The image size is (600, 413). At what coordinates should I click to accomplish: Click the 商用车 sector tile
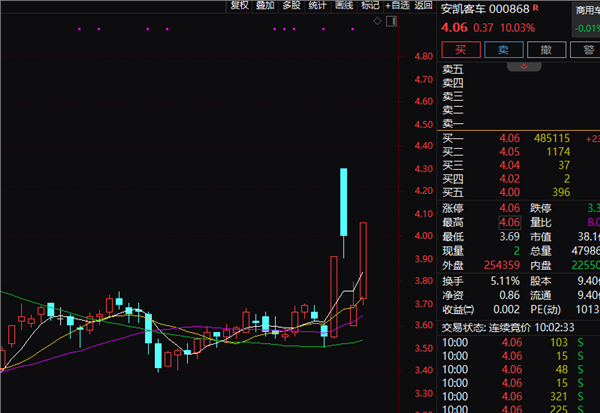pyautogui.click(x=586, y=20)
